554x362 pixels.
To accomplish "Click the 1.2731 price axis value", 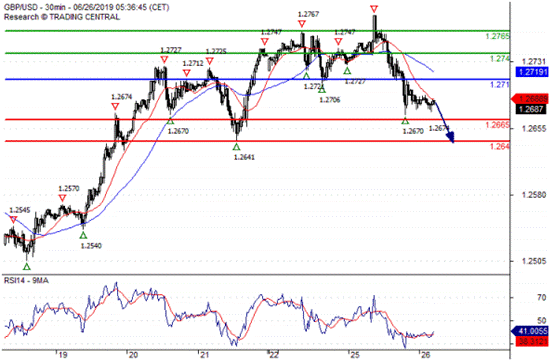I will coord(534,61).
